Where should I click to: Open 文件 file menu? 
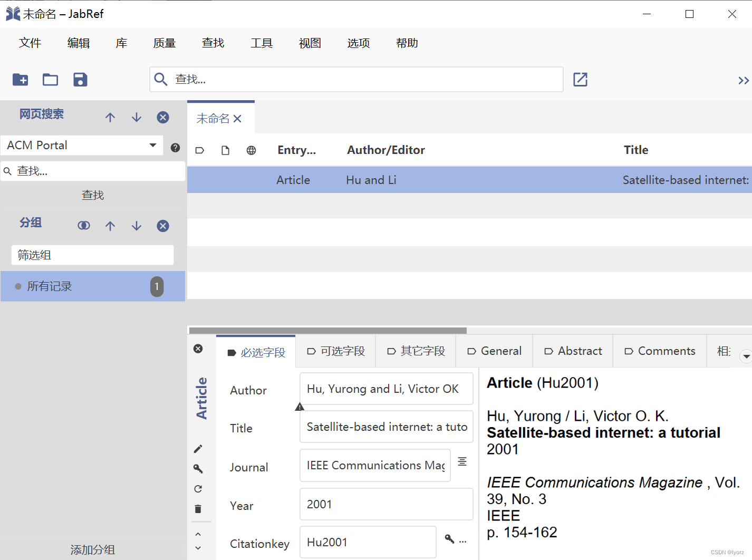(30, 43)
